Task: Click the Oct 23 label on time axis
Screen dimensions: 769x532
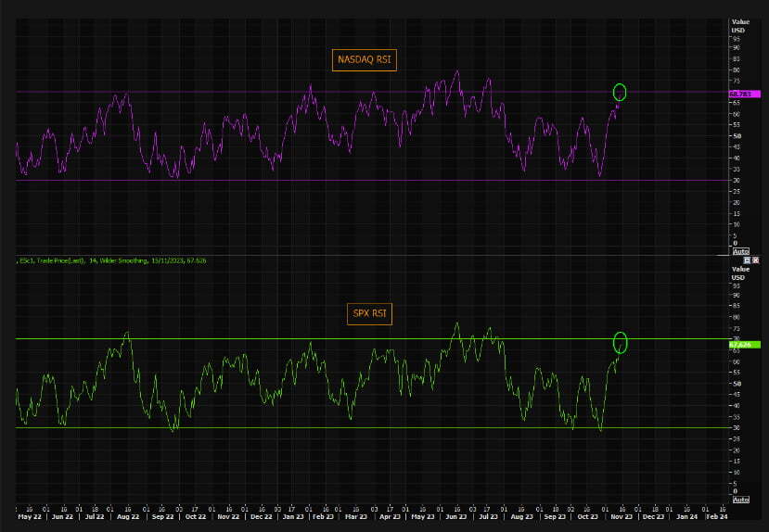Action: click(x=587, y=517)
